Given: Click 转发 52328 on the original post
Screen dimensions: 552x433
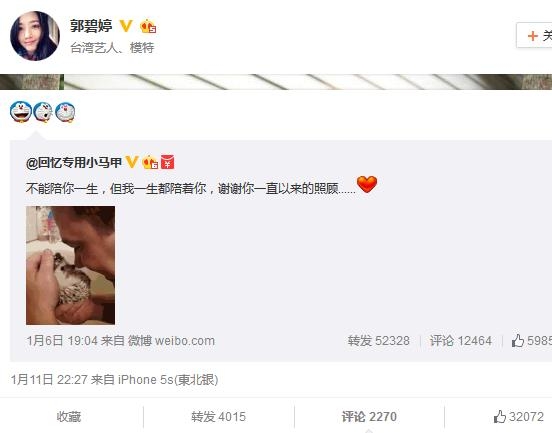Looking at the screenshot, I should [x=379, y=341].
